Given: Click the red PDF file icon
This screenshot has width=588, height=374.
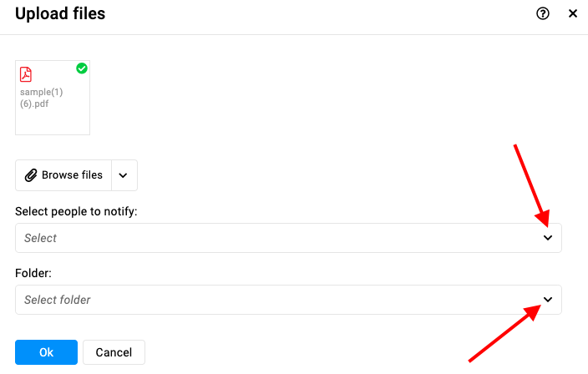Looking at the screenshot, I should click(26, 74).
